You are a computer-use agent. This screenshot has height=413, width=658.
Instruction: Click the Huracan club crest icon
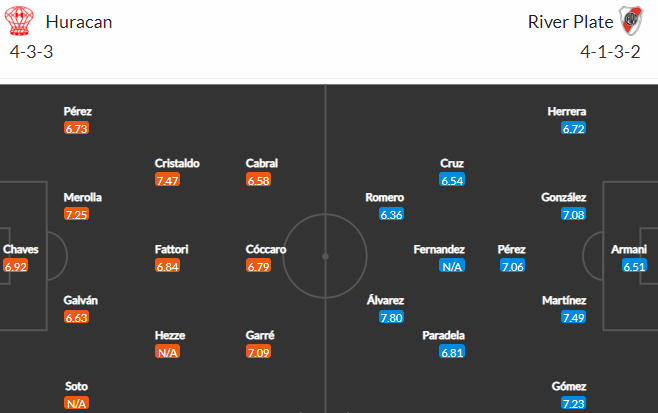19,21
